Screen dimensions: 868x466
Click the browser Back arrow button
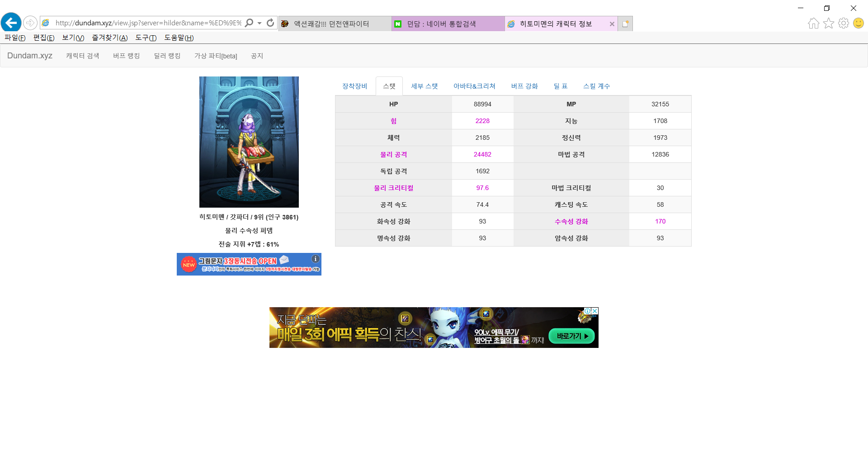[x=11, y=23]
